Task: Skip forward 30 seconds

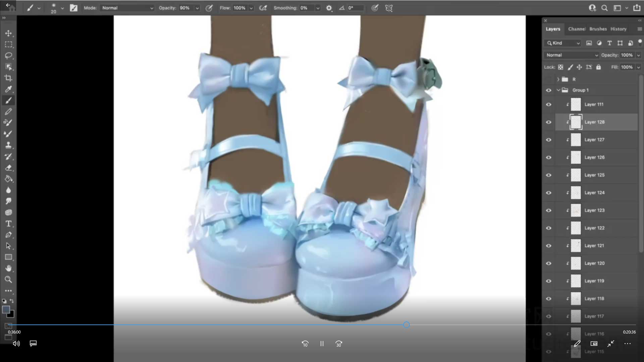Action: point(338,344)
